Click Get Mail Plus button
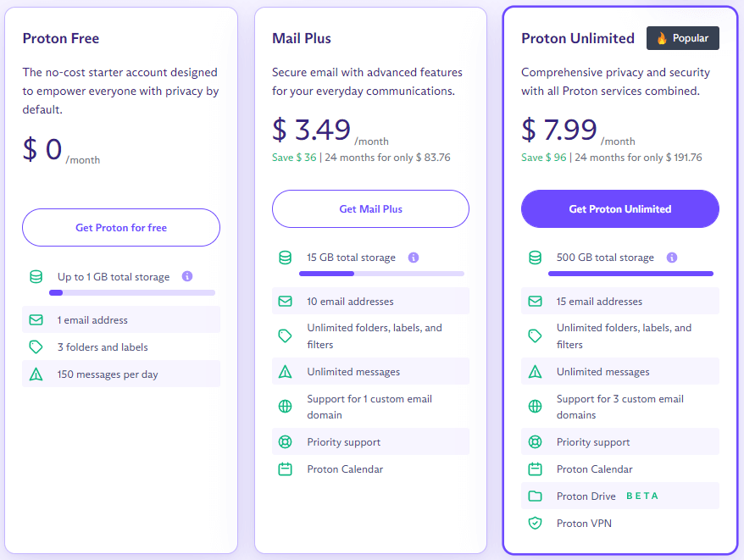The width and height of the screenshot is (744, 560). (370, 208)
